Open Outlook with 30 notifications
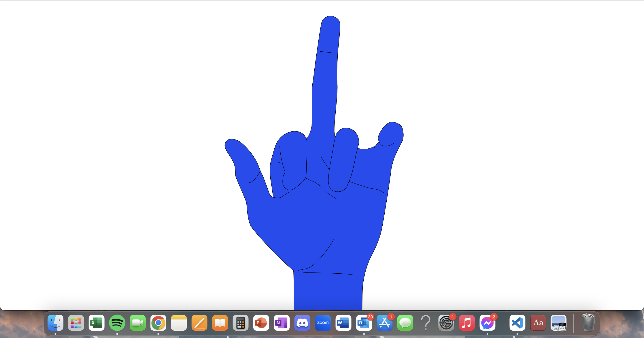This screenshot has height=338, width=644. [364, 323]
